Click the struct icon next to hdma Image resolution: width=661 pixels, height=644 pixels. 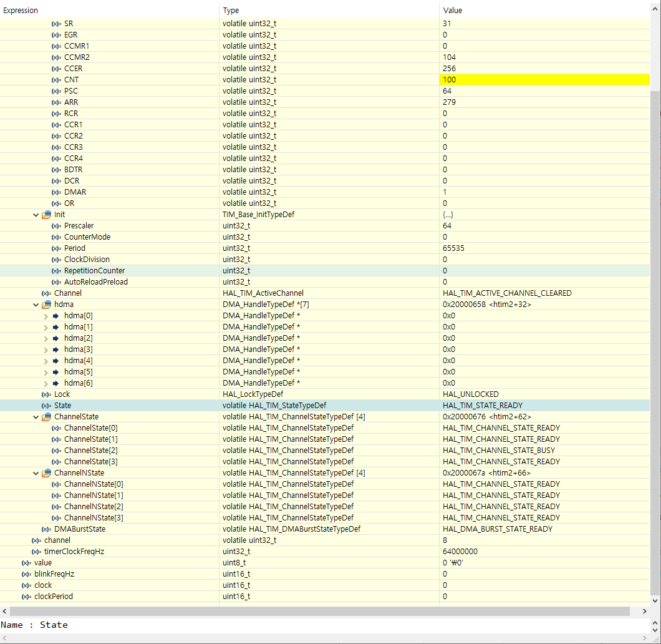46,304
